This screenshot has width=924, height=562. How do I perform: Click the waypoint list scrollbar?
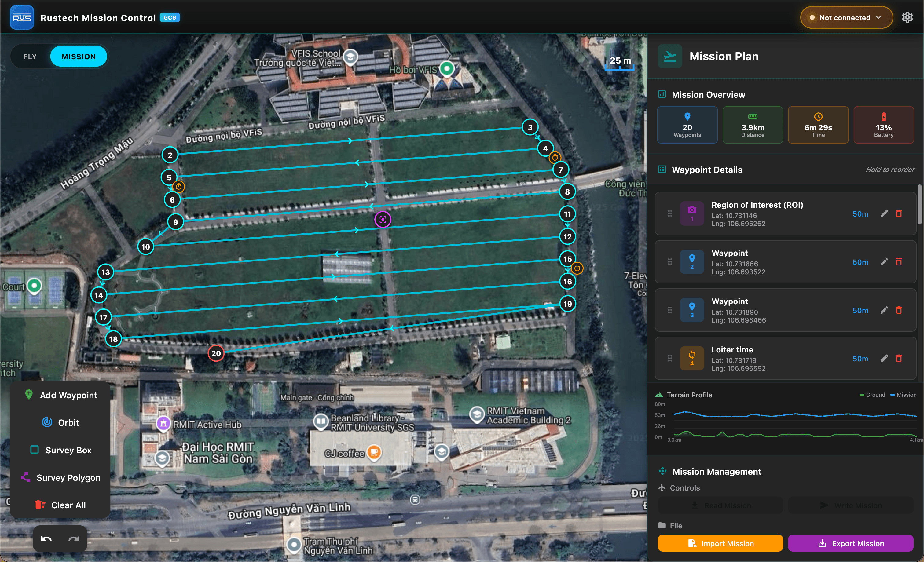(919, 204)
